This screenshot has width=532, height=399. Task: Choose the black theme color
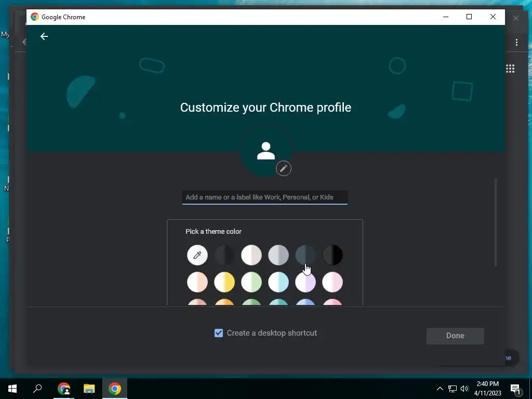coord(332,255)
